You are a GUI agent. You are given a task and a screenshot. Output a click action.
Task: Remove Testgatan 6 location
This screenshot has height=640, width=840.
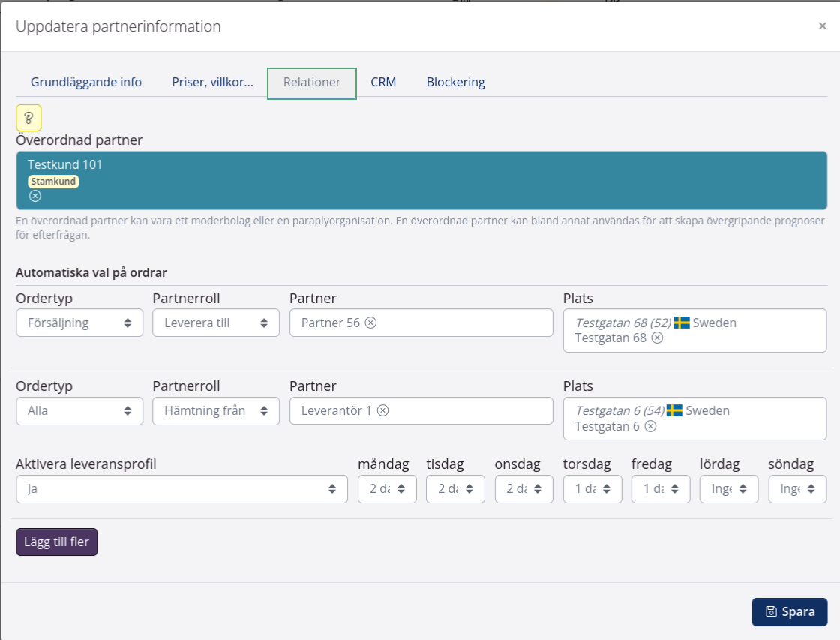pos(650,426)
